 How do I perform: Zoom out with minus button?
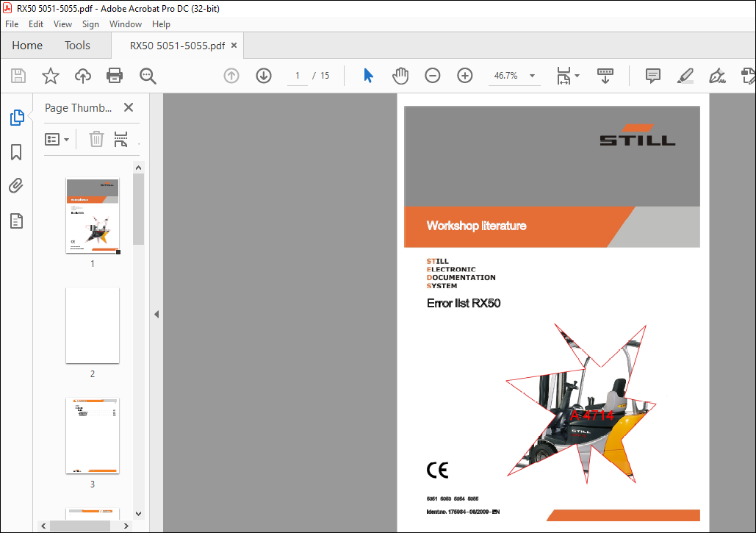[433, 76]
